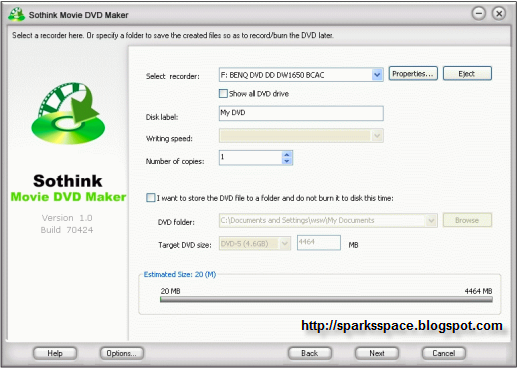Image resolution: width=518 pixels, height=368 pixels.
Task: Open Help from the bottom bar
Action: coord(55,353)
